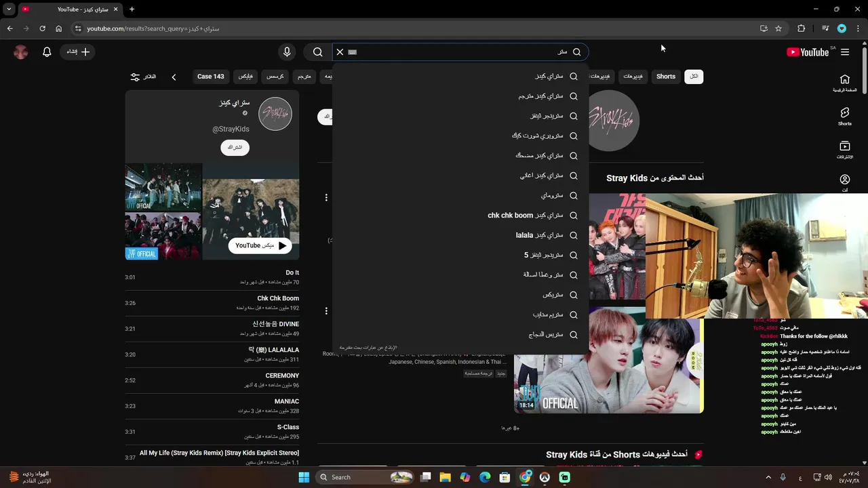The height and width of the screenshot is (488, 868).
Task: Open the Chrome three-dot menu
Action: [x=858, y=28]
